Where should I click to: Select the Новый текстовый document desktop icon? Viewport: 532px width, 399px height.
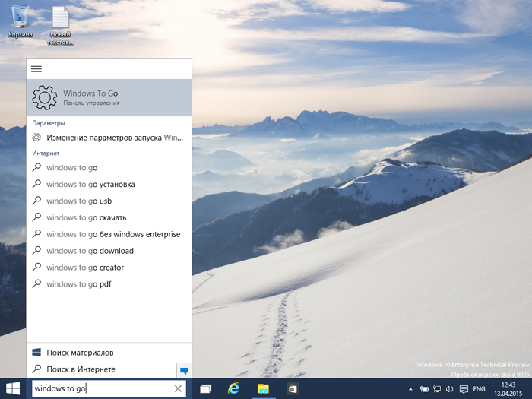point(60,25)
